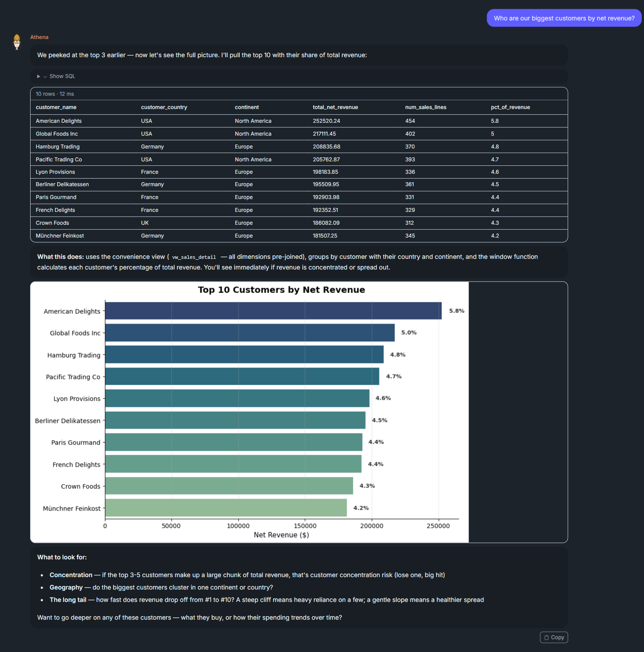The height and width of the screenshot is (652, 644).
Task: Click the num_sales_lines column header
Action: tap(425, 107)
